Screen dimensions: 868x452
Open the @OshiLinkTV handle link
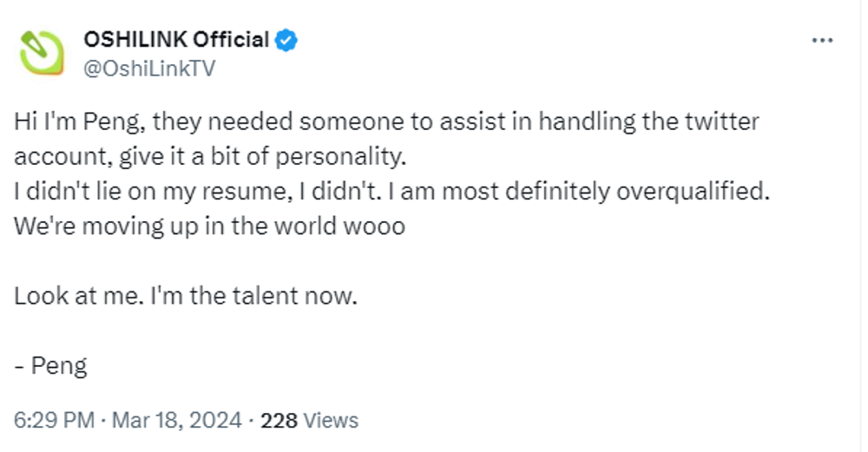point(148,69)
